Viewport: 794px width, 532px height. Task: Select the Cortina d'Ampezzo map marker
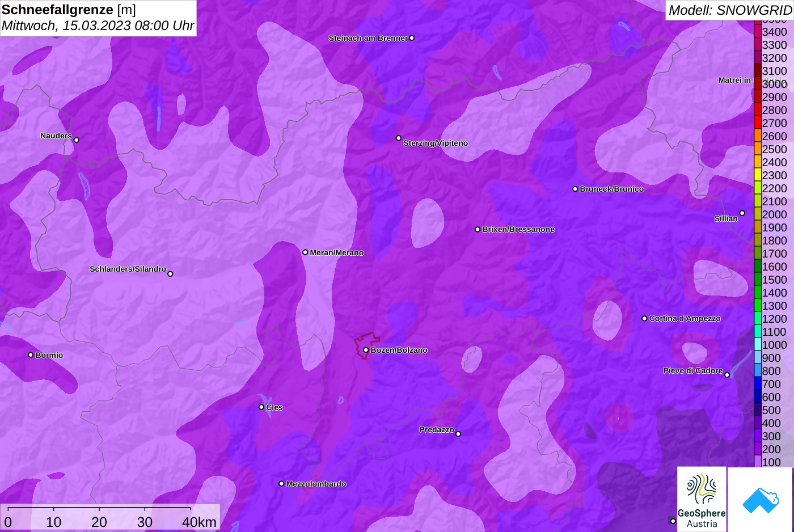pos(644,318)
